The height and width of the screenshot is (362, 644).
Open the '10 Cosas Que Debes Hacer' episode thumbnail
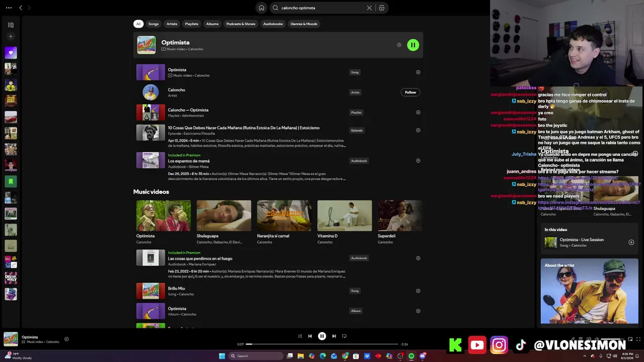150,133
